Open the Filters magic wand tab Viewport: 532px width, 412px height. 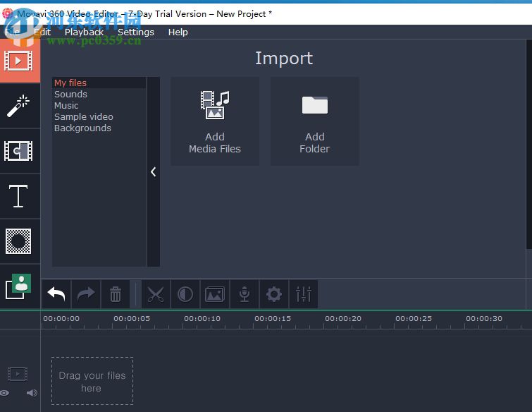point(18,106)
